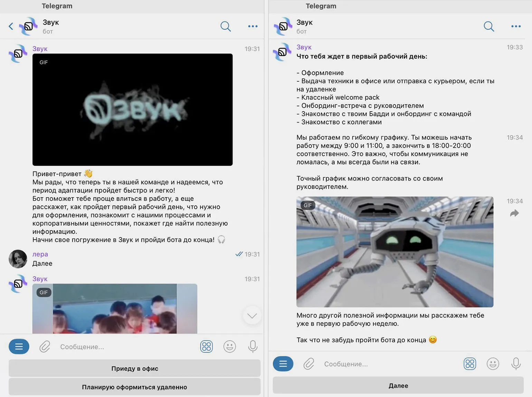Click the attach paperclip in right chat
The height and width of the screenshot is (397, 532).
[x=309, y=364]
